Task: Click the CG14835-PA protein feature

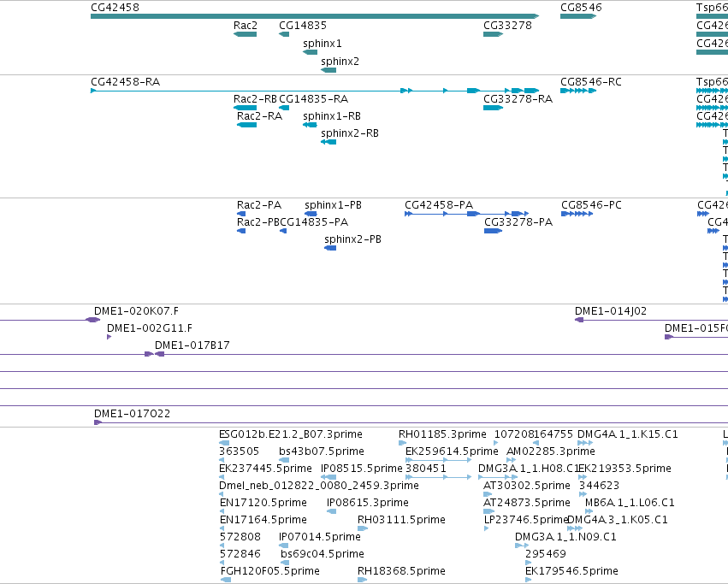Action: pos(283,231)
